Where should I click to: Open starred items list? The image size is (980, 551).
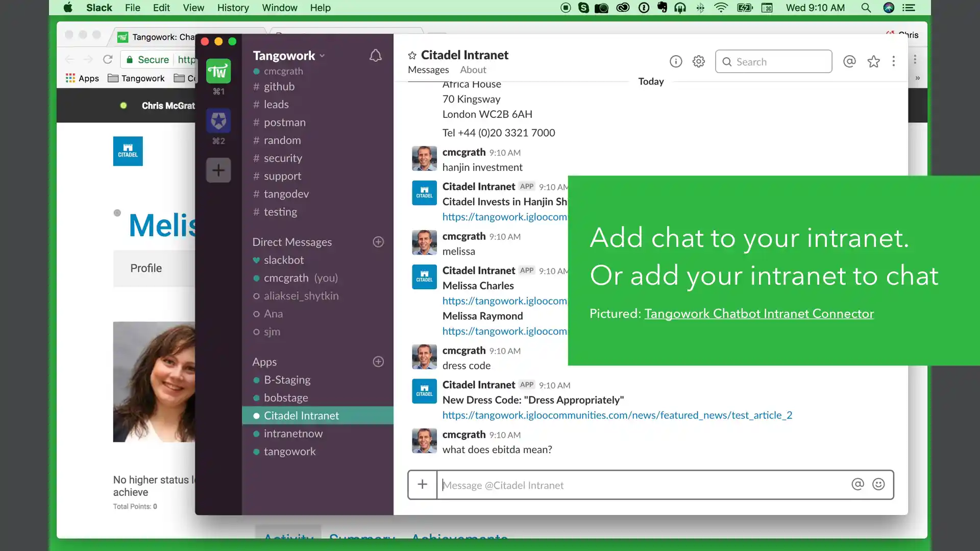pos(873,62)
